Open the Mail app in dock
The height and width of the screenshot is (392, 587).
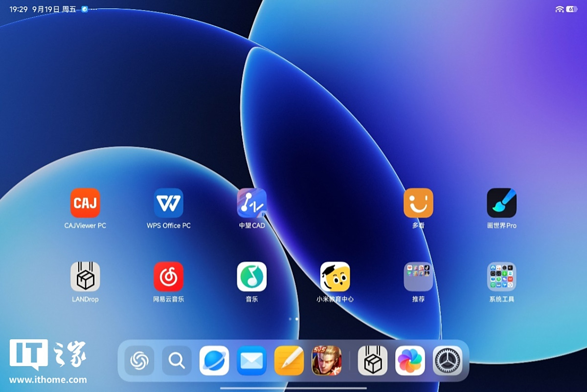click(x=251, y=361)
